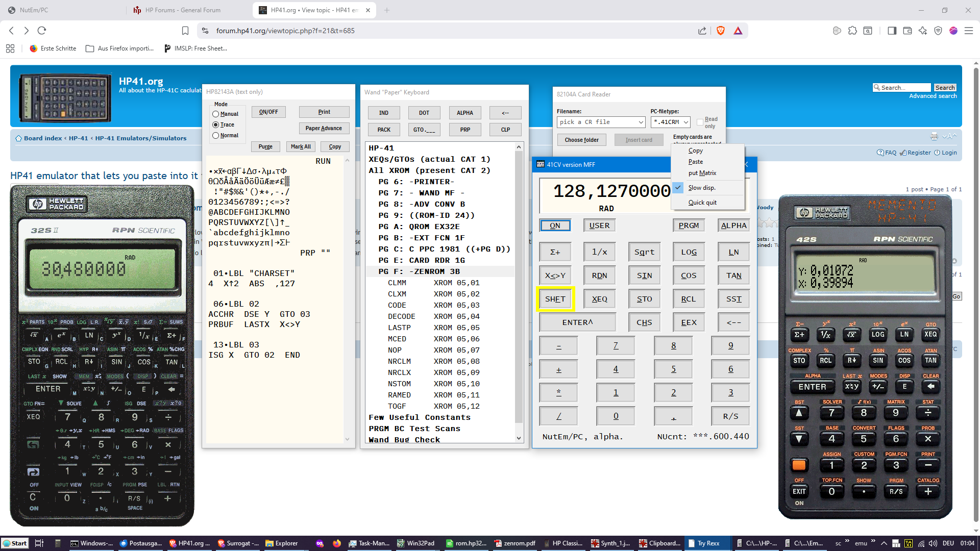980x551 pixels.
Task: Select the Manual mode radio button
Action: (215, 114)
